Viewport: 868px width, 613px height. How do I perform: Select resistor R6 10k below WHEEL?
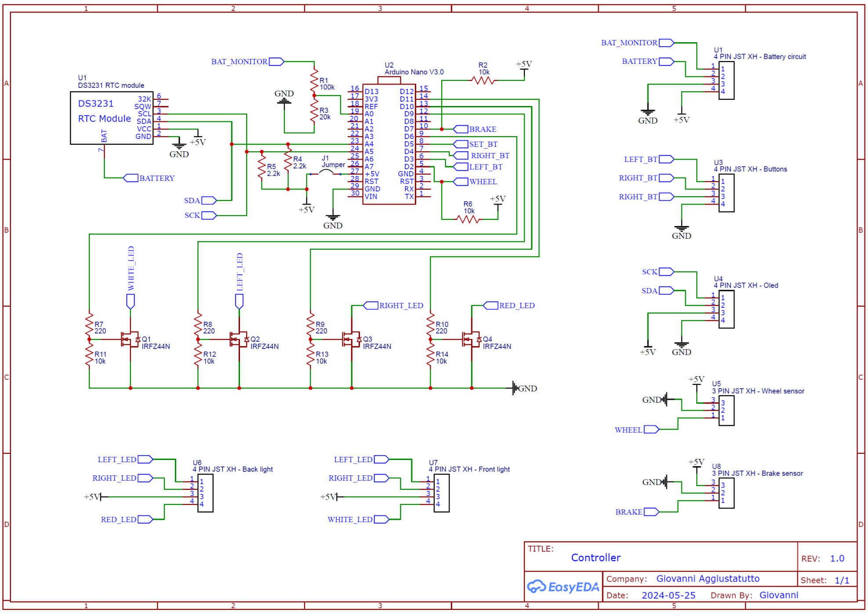pos(468,219)
